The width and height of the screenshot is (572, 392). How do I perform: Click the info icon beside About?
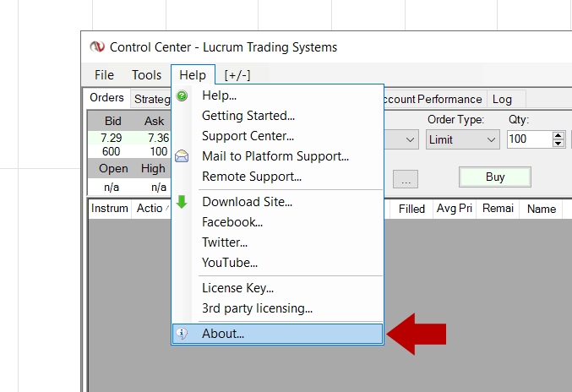click(182, 334)
